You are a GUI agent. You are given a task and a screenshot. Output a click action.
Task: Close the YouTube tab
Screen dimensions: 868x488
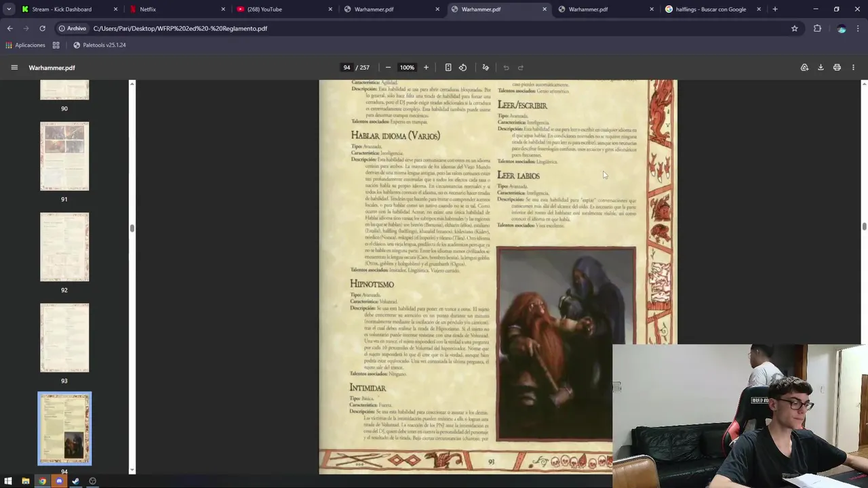[x=330, y=9]
